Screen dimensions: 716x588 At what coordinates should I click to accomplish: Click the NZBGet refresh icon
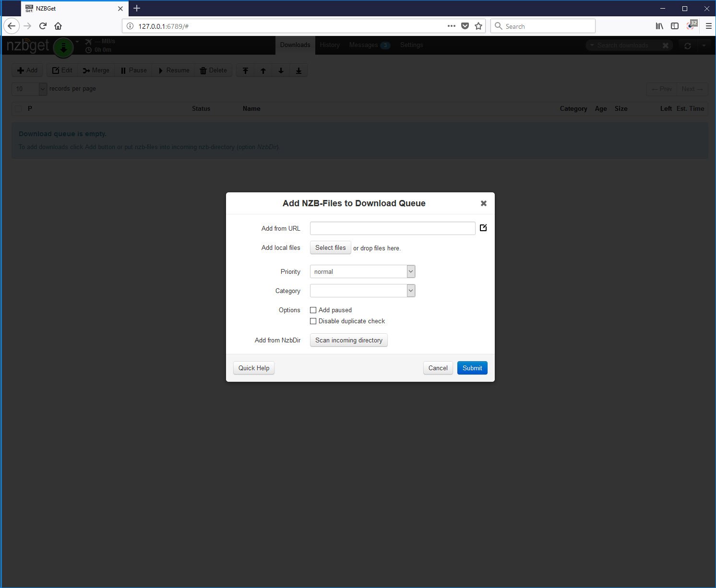click(688, 46)
